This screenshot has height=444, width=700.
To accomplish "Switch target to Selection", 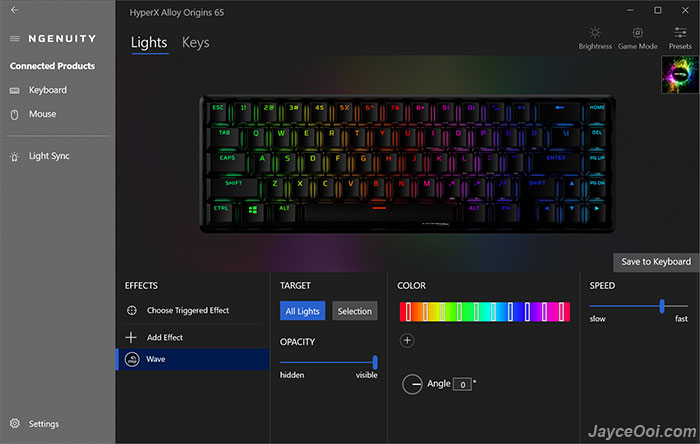I will 354,311.
